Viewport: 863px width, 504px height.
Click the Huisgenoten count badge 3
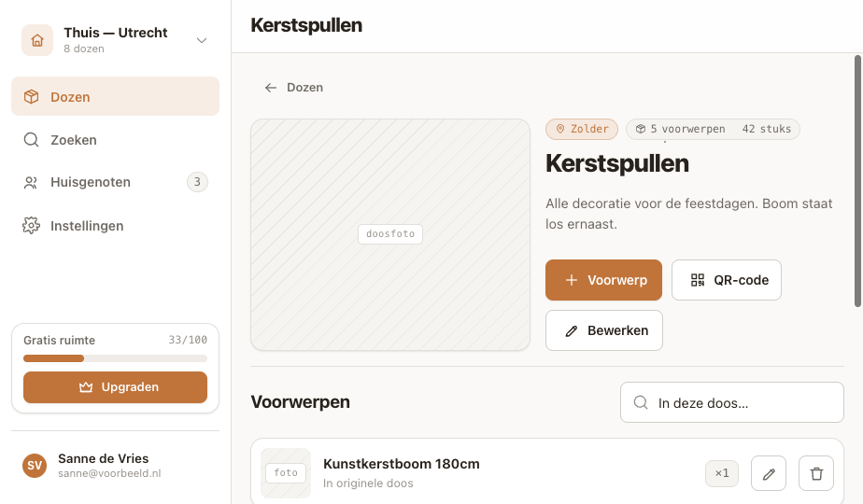pyautogui.click(x=197, y=182)
